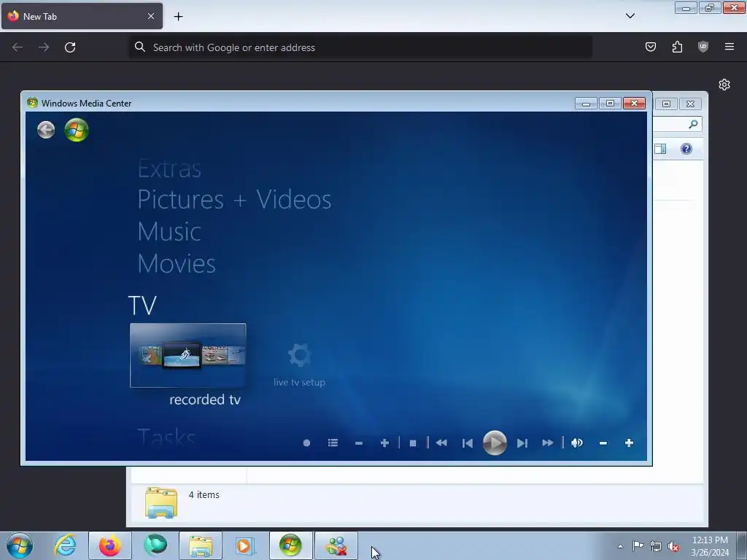The image size is (747, 560).
Task: Close the Windows Media Center window
Action: click(634, 104)
